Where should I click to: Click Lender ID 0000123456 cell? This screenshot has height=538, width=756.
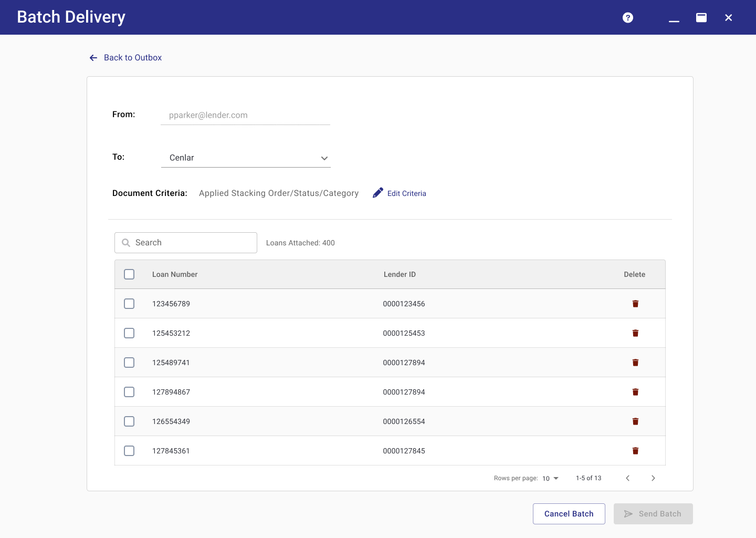tap(404, 304)
